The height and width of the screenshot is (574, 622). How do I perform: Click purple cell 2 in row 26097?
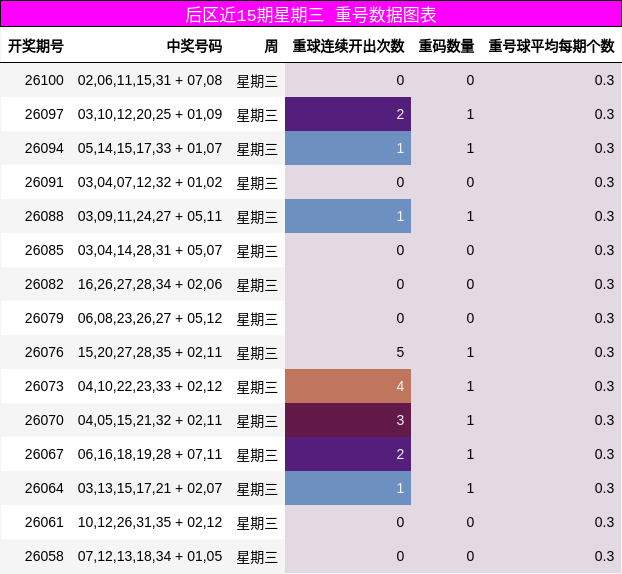(348, 114)
